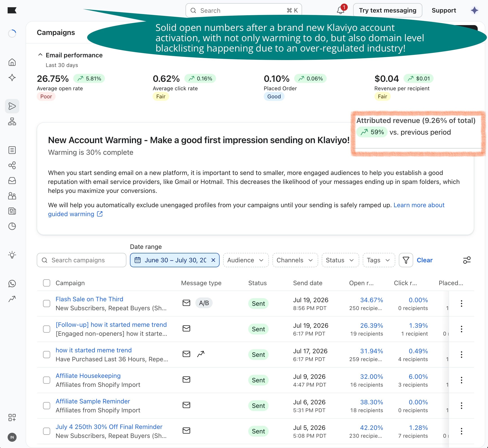Clear the date range with the X
This screenshot has height=448, width=488.
pos(213,260)
